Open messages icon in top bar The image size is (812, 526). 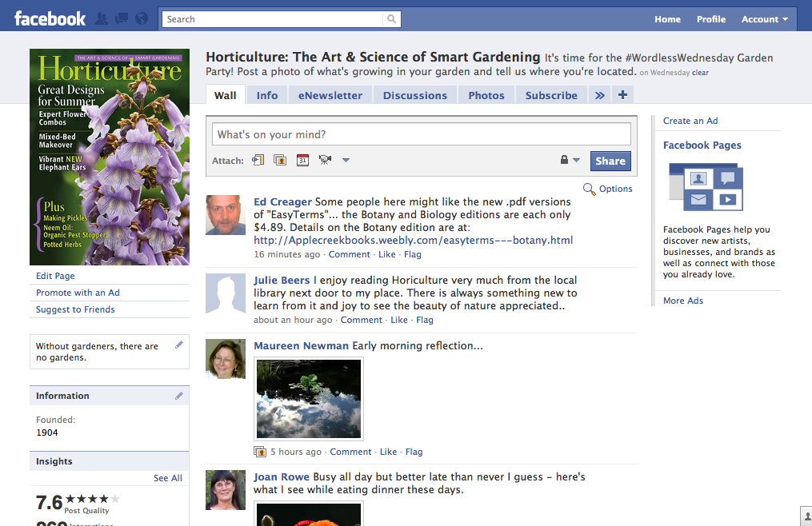click(x=122, y=19)
